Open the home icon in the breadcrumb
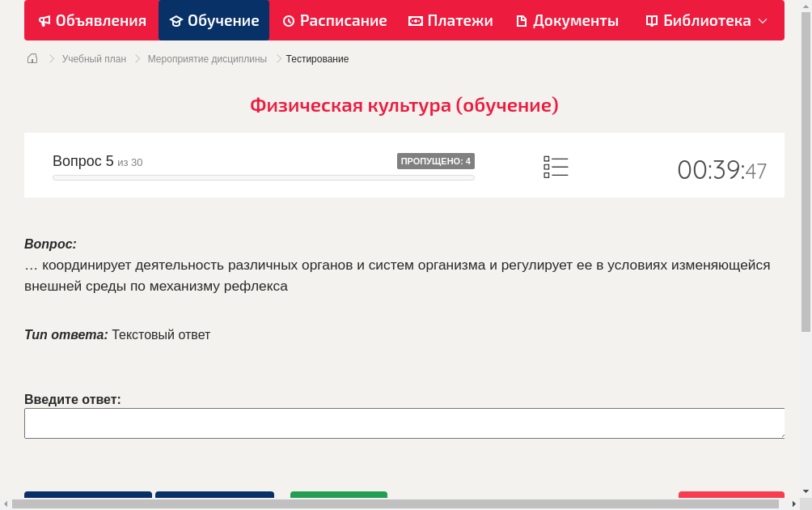 [32, 58]
